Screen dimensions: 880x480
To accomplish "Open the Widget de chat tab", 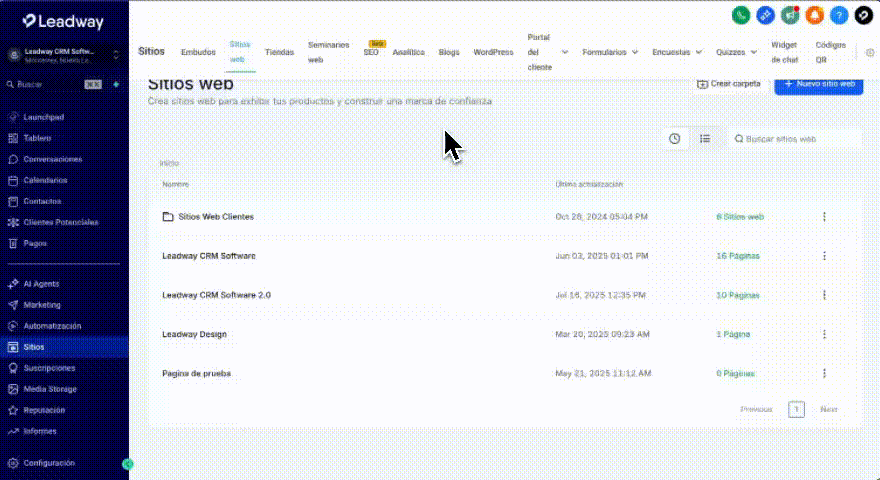I will (785, 52).
